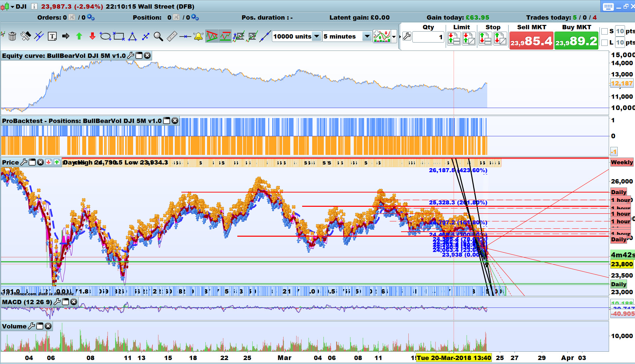Click the dashed-levels chart tool icon
Screen dimensions: 635x364
[x=252, y=36]
